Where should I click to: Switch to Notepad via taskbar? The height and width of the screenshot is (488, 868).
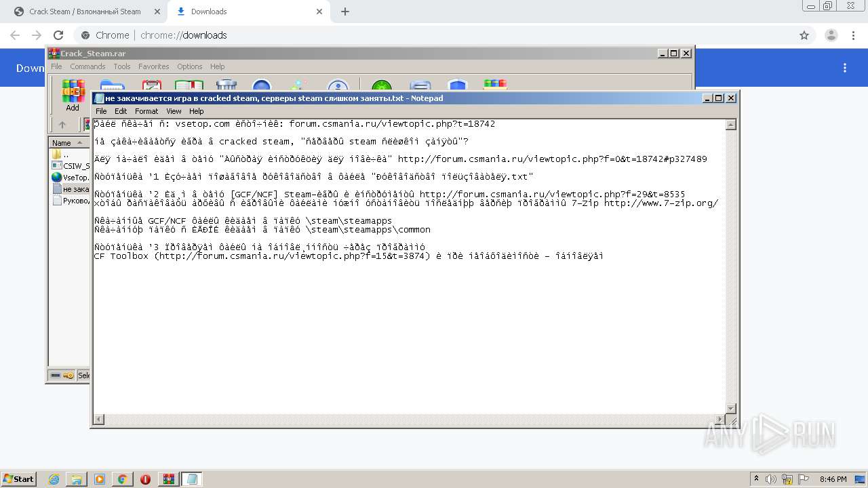click(x=192, y=479)
